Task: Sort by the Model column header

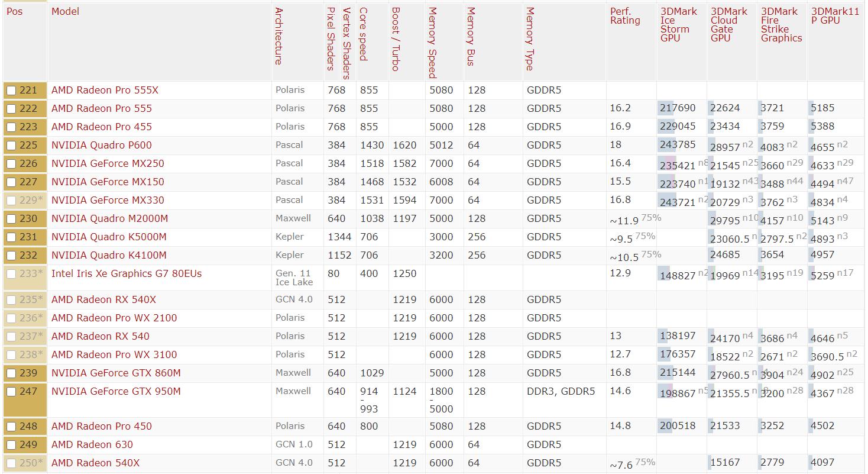Action: coord(65,12)
